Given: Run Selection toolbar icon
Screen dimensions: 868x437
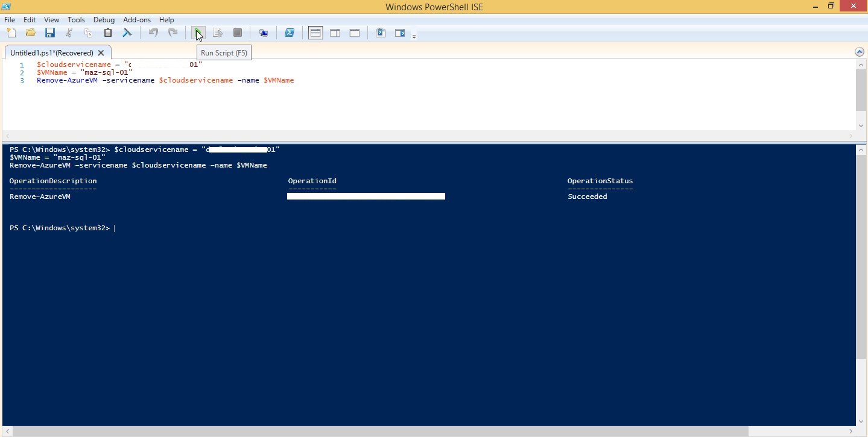Looking at the screenshot, I should point(218,33).
